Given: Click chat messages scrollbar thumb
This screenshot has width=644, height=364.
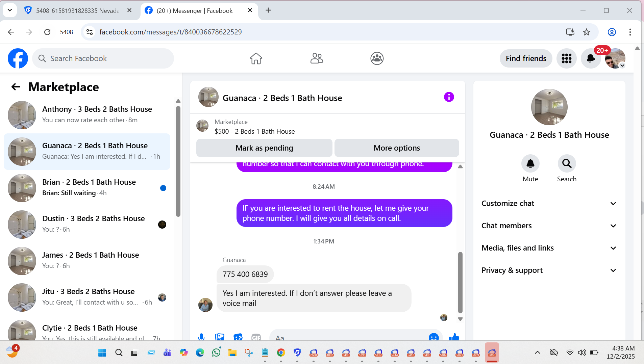Looking at the screenshot, I should pyautogui.click(x=460, y=282).
